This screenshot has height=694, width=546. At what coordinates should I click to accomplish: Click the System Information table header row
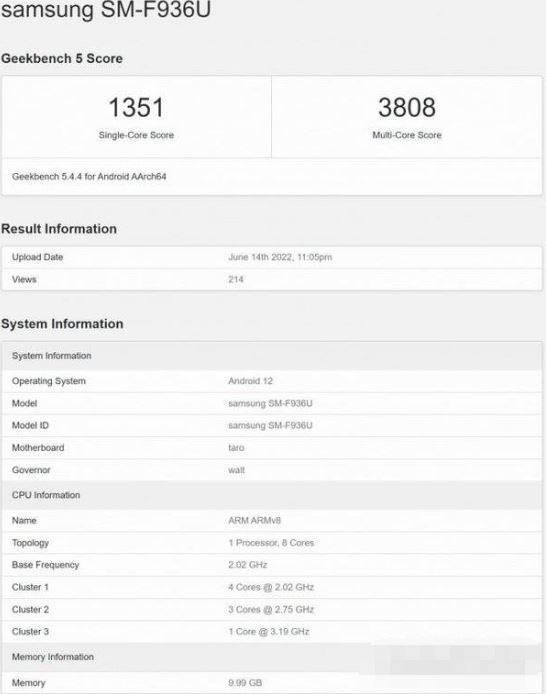[272, 356]
